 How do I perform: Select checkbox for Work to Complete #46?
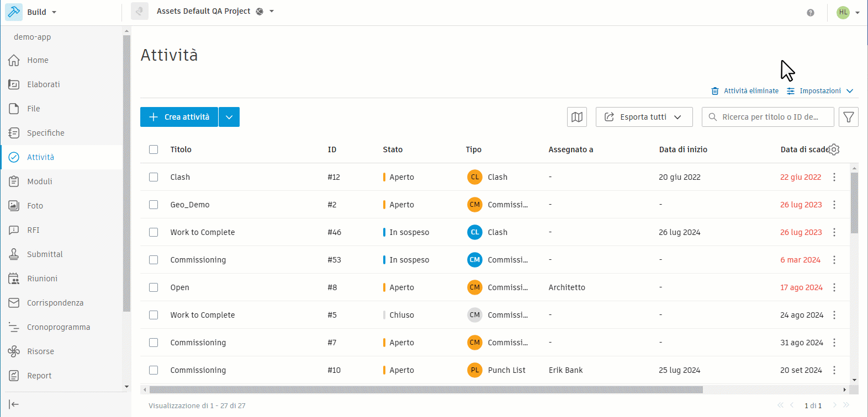coord(154,232)
